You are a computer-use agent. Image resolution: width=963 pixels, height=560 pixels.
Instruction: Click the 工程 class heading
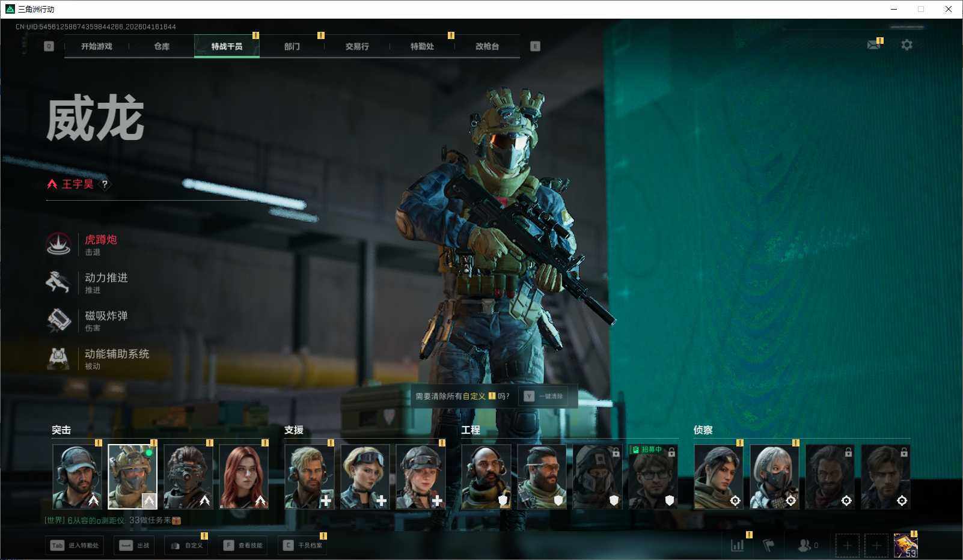pyautogui.click(x=471, y=430)
